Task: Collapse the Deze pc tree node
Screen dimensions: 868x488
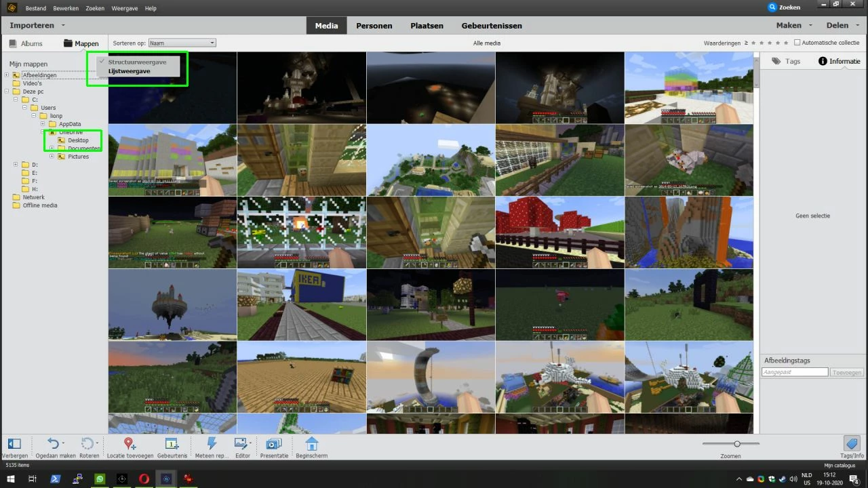Action: pos(7,91)
